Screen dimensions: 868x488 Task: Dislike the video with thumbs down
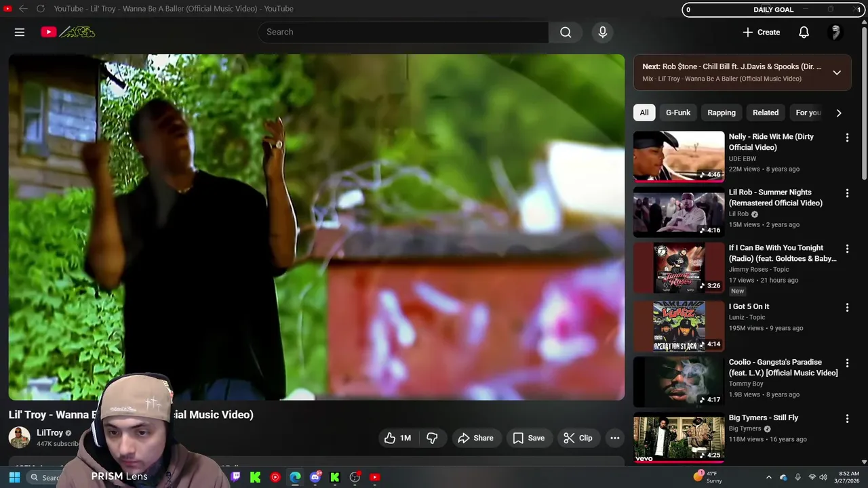pos(432,438)
